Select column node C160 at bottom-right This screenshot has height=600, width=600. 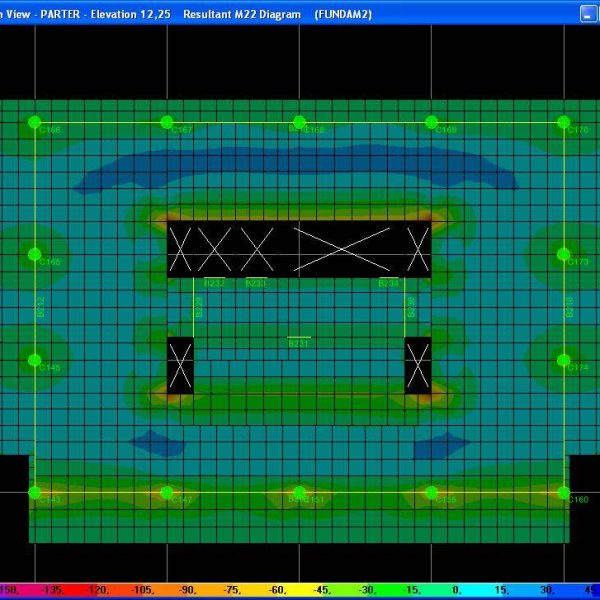point(564,492)
